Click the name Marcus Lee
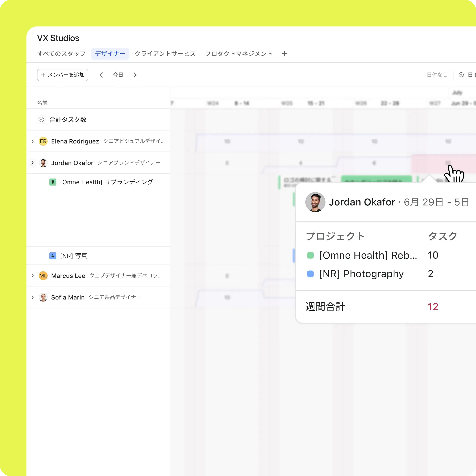The image size is (476, 476). (68, 276)
